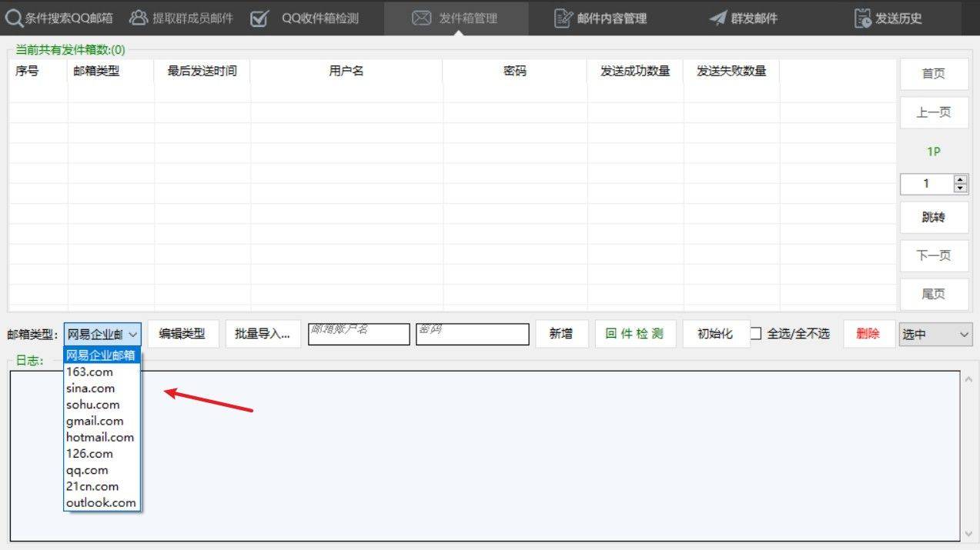Click the green 回件检测 button
The width and height of the screenshot is (980, 550).
click(634, 334)
